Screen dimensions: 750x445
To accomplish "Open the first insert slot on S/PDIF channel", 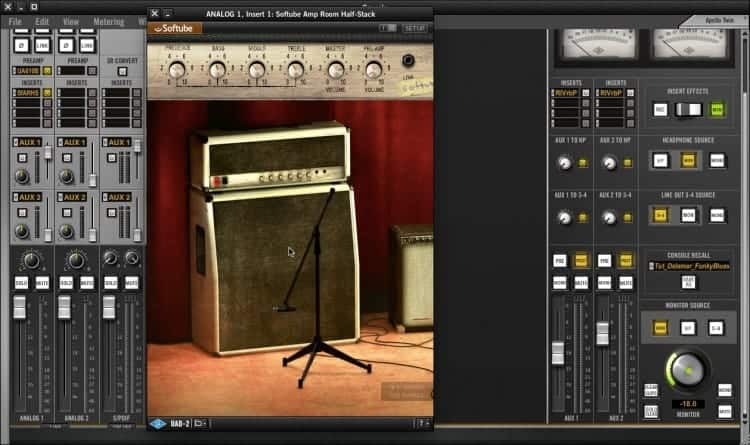I will click(x=116, y=92).
